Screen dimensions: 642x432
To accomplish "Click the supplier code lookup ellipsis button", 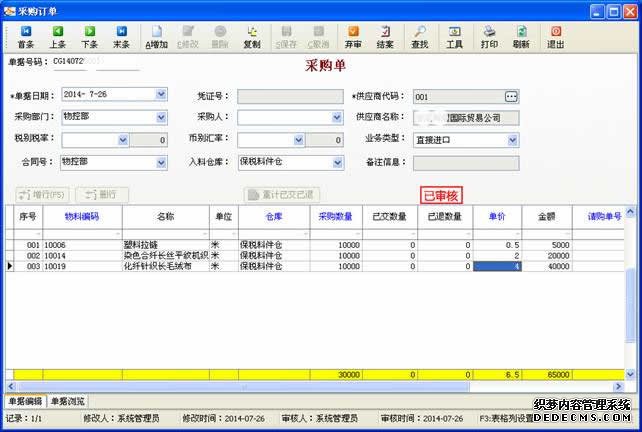I will click(511, 96).
